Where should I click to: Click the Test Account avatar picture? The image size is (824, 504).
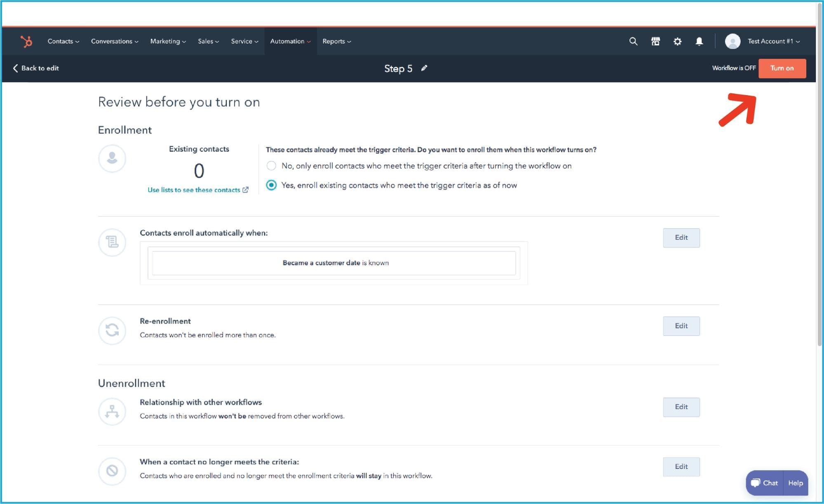732,41
